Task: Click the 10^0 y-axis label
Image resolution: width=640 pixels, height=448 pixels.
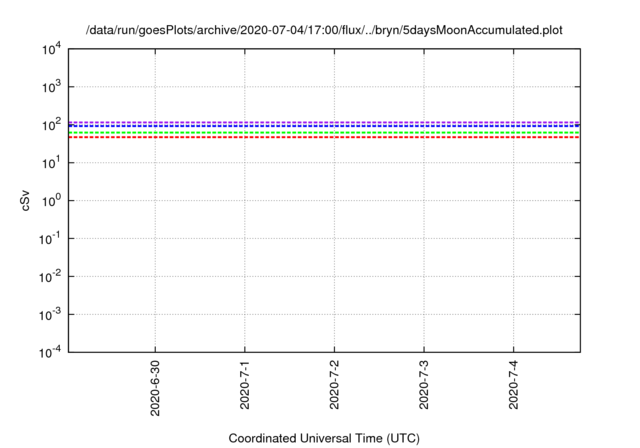Action: [52, 201]
